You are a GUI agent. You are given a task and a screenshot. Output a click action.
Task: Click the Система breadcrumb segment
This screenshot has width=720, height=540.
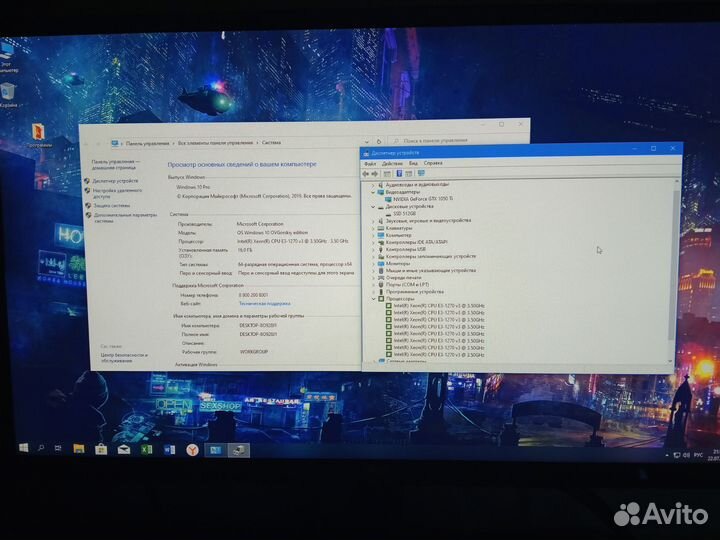pos(271,143)
